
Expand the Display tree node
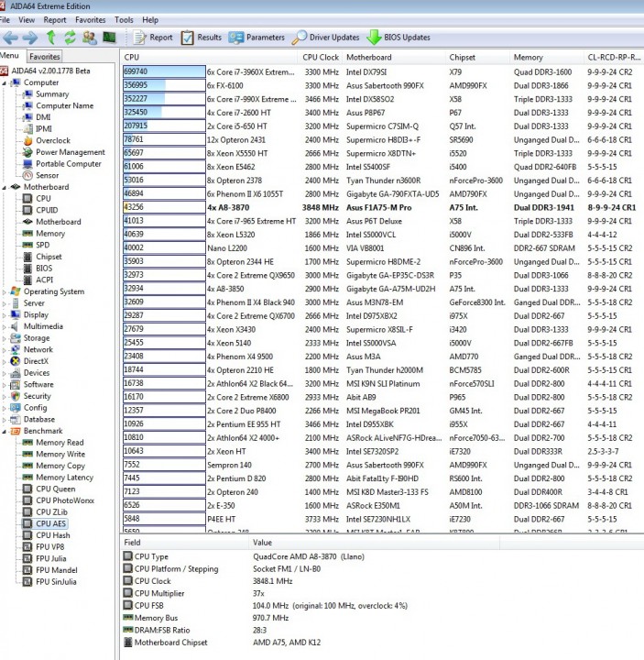tap(5, 314)
